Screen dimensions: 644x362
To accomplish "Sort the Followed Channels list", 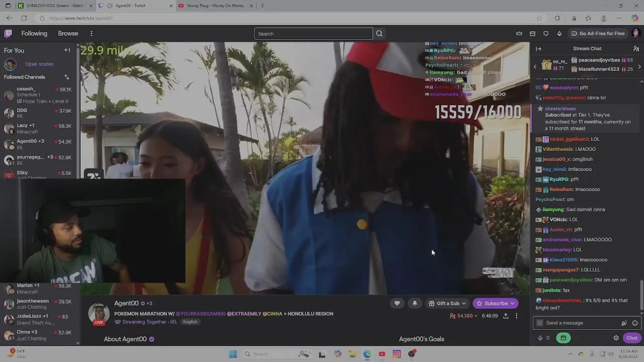I will [66, 77].
